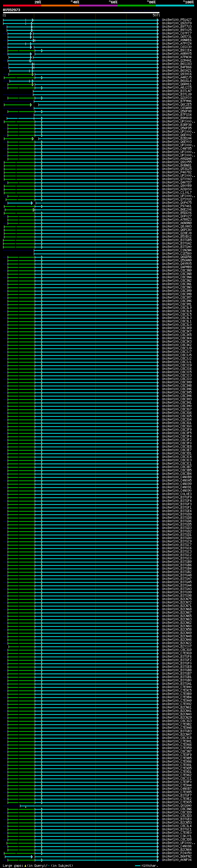
Task: Select the UniRef100_Q90YR9 label
Action: 177,186
